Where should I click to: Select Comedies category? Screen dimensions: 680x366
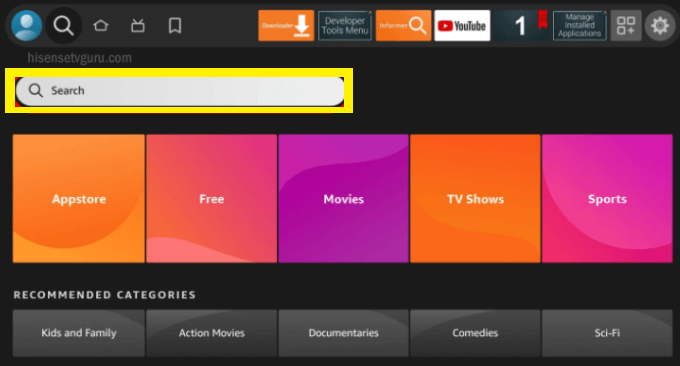tap(475, 333)
